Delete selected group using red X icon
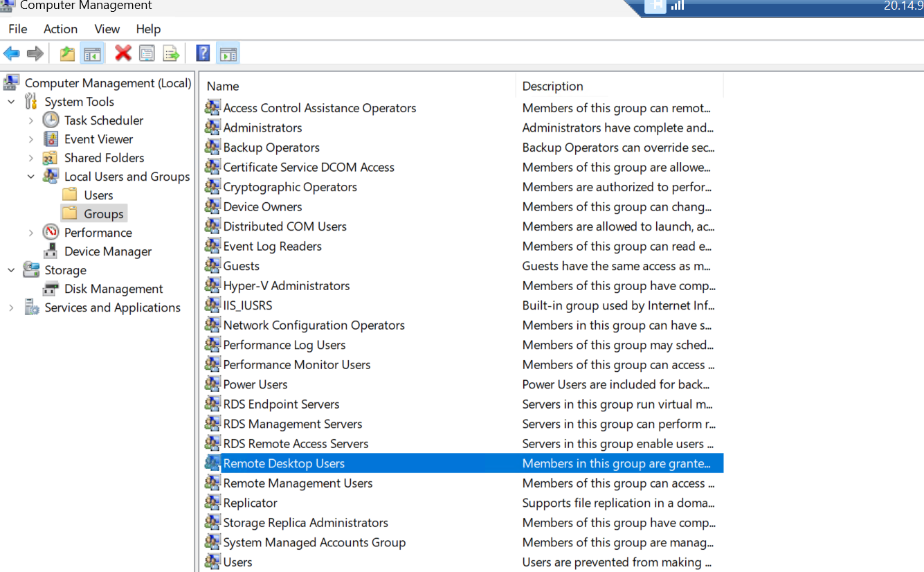The height and width of the screenshot is (572, 924). pos(123,53)
